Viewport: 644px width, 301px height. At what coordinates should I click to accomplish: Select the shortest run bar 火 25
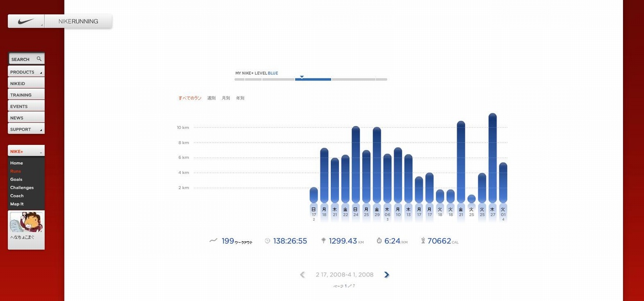tap(471, 199)
